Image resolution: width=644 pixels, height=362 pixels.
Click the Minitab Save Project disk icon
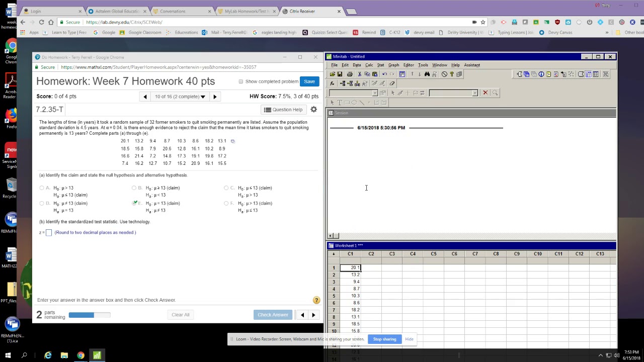340,74
